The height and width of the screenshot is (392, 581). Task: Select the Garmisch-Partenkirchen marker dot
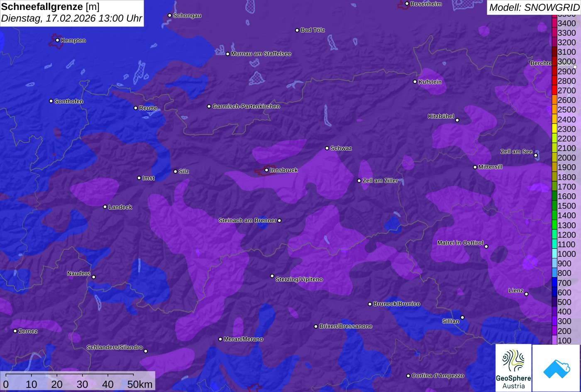point(209,106)
